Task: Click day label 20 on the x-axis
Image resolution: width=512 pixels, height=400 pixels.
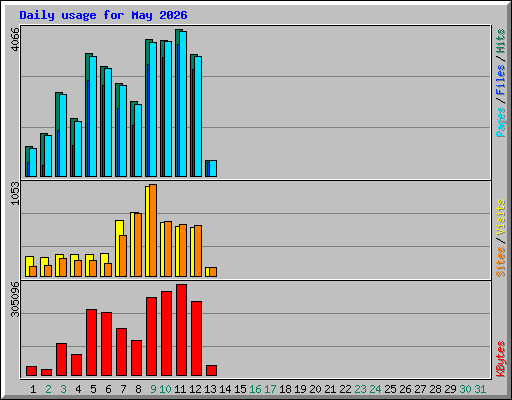Action: click(x=315, y=389)
